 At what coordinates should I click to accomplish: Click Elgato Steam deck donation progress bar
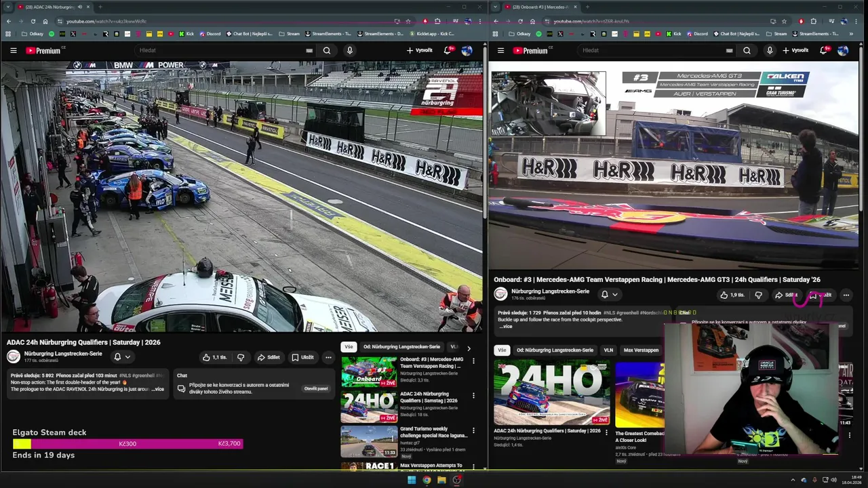pos(127,444)
